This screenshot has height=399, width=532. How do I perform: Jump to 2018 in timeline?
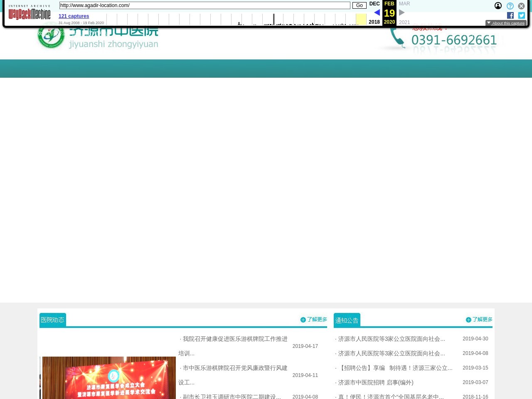pyautogui.click(x=374, y=22)
